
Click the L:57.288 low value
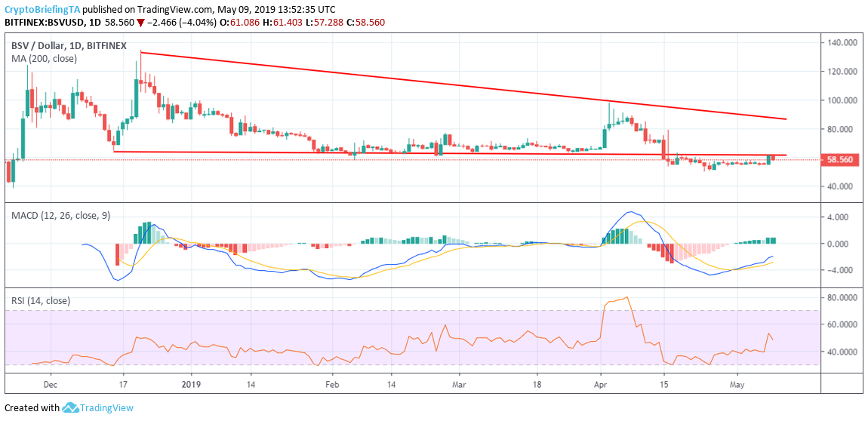323,23
